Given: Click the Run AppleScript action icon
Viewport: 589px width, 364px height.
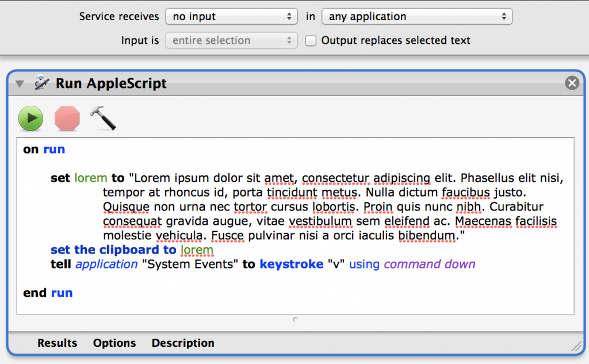Looking at the screenshot, I should point(39,83).
